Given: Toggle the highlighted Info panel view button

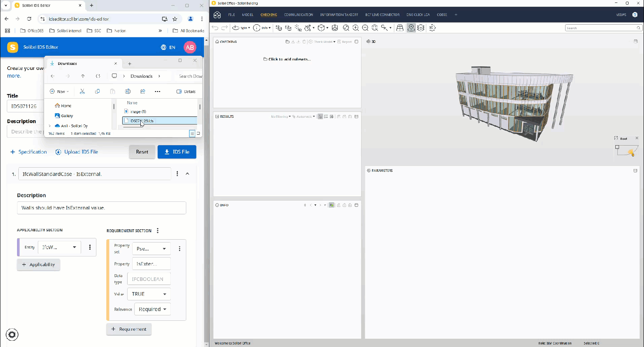Looking at the screenshot, I should pyautogui.click(x=332, y=205).
